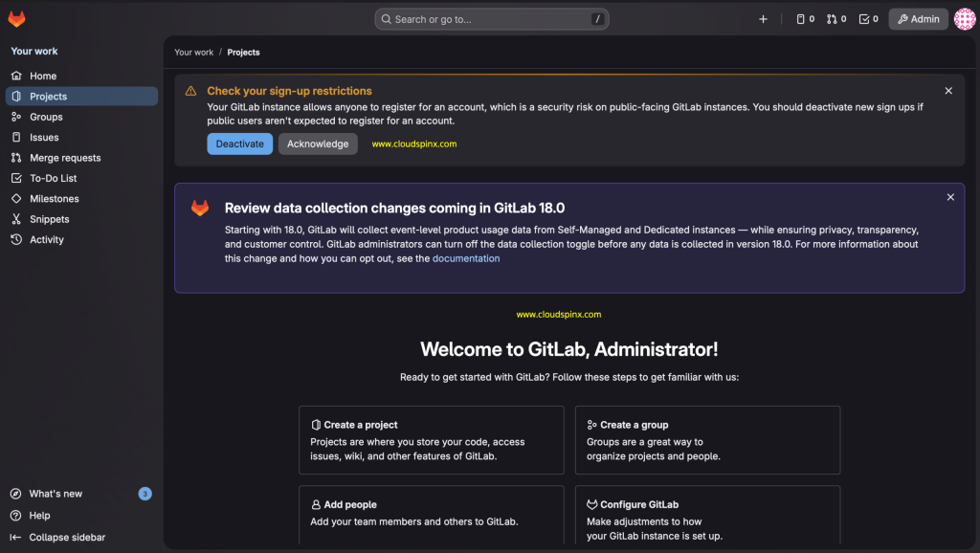Click the search bar at the top
980x553 pixels.
tap(491, 18)
